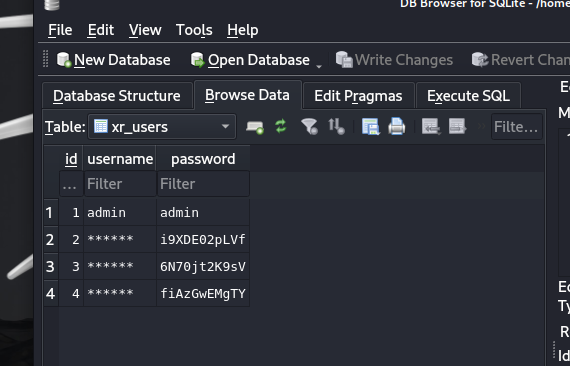Click the username column header

click(120, 159)
